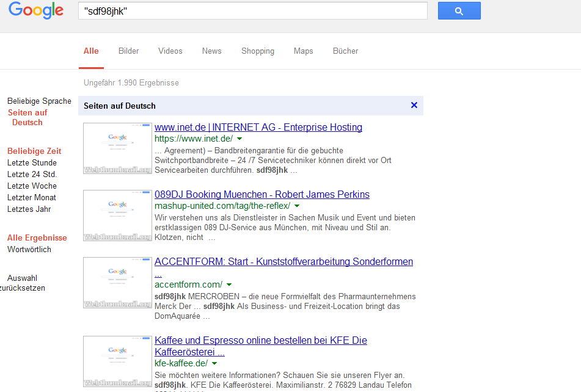
Task: Select 'Alle Ergebnisse' in sidebar
Action: 37,238
